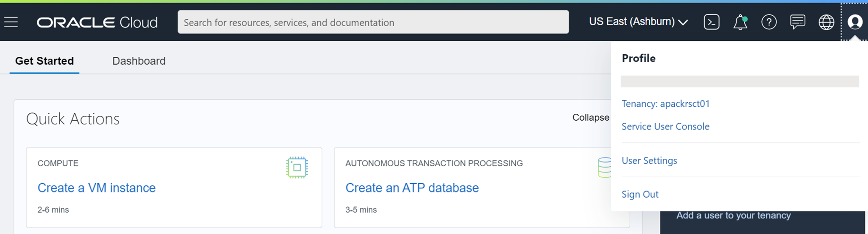The height and width of the screenshot is (234, 868).
Task: Choose Sign Out in profile menu
Action: (640, 194)
